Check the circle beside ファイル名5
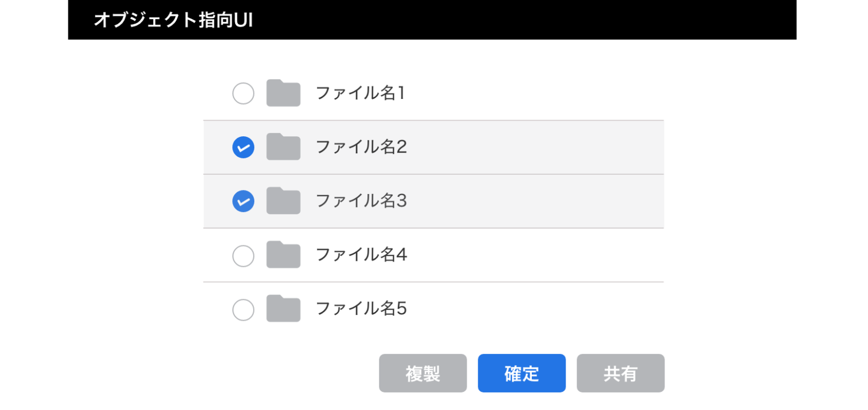This screenshot has width=868, height=410. [243, 308]
